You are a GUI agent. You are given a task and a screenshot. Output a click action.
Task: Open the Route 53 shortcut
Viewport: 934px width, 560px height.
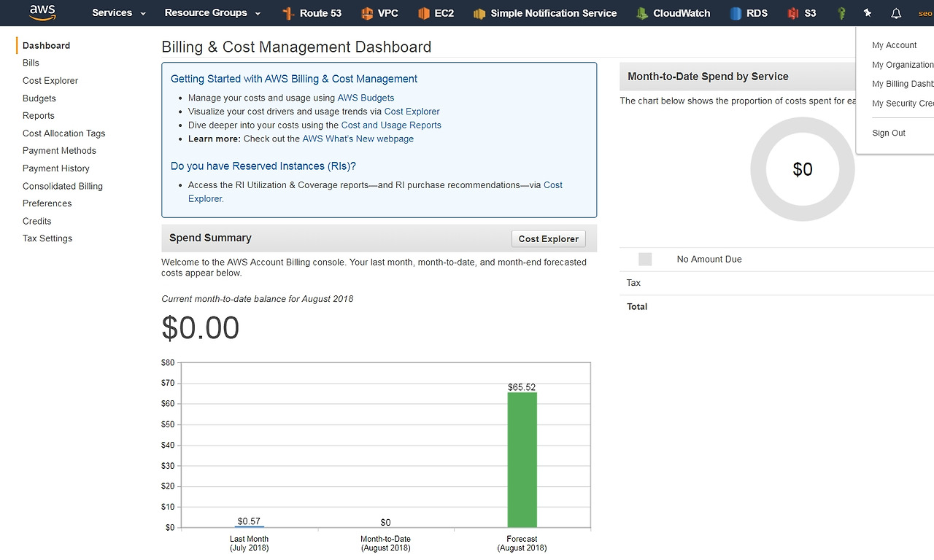[x=311, y=13]
